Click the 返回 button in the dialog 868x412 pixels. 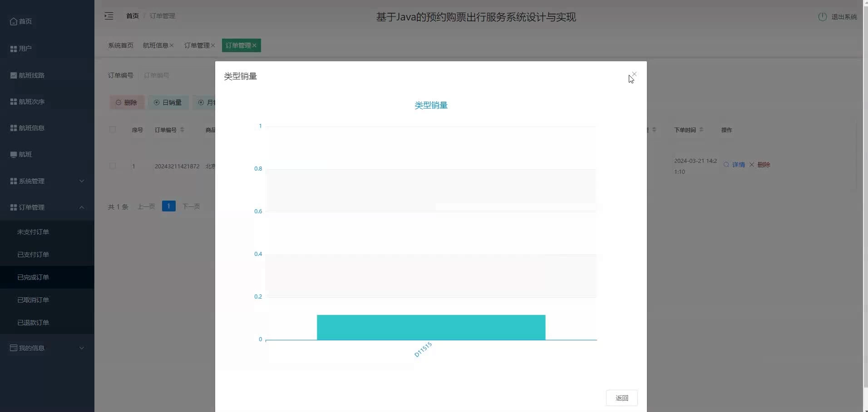click(x=621, y=398)
